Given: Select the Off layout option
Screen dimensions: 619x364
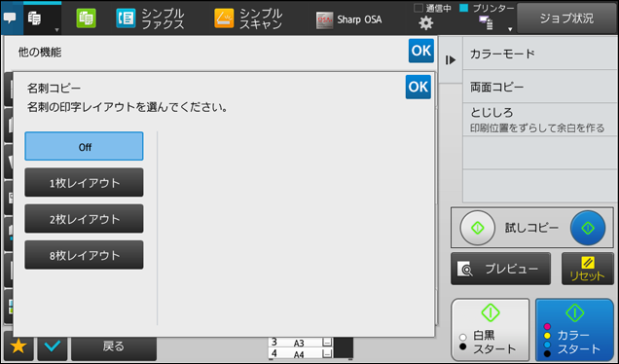Looking at the screenshot, I should point(84,146).
